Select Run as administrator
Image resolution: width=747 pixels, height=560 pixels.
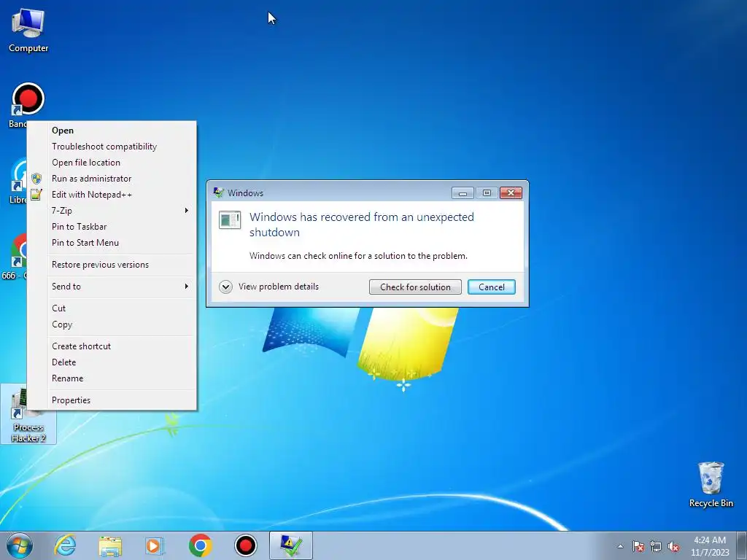click(112, 179)
